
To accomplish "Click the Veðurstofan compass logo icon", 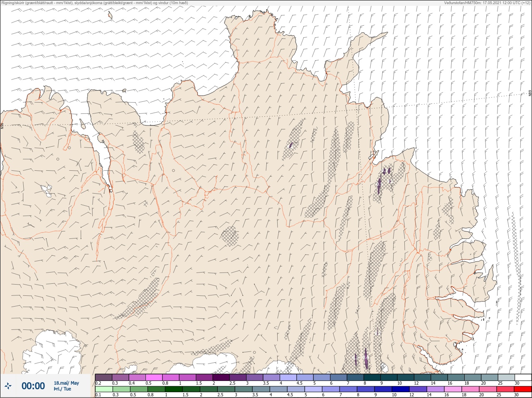I will point(8,386).
